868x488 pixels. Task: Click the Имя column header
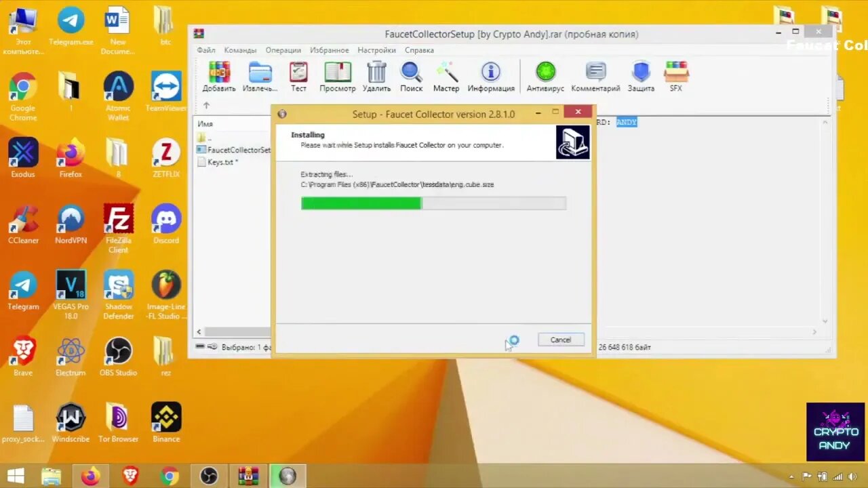(205, 124)
